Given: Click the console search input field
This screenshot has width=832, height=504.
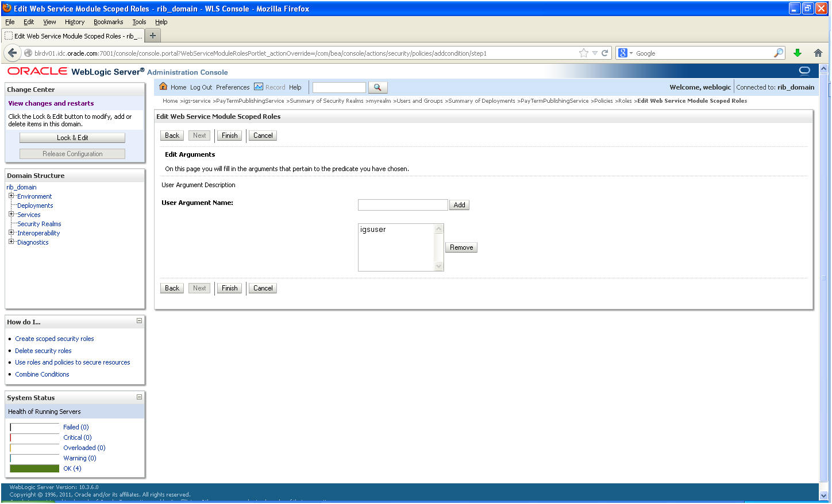Looking at the screenshot, I should pyautogui.click(x=339, y=87).
